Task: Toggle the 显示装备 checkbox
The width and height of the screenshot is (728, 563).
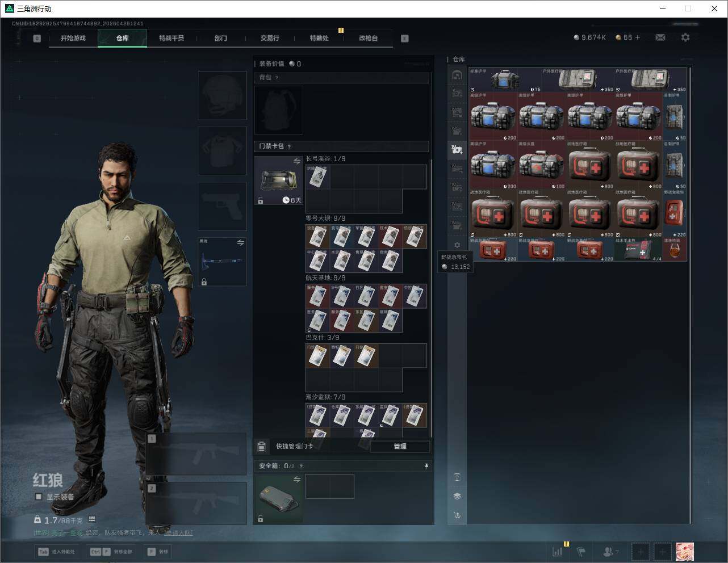Action: pyautogui.click(x=39, y=497)
